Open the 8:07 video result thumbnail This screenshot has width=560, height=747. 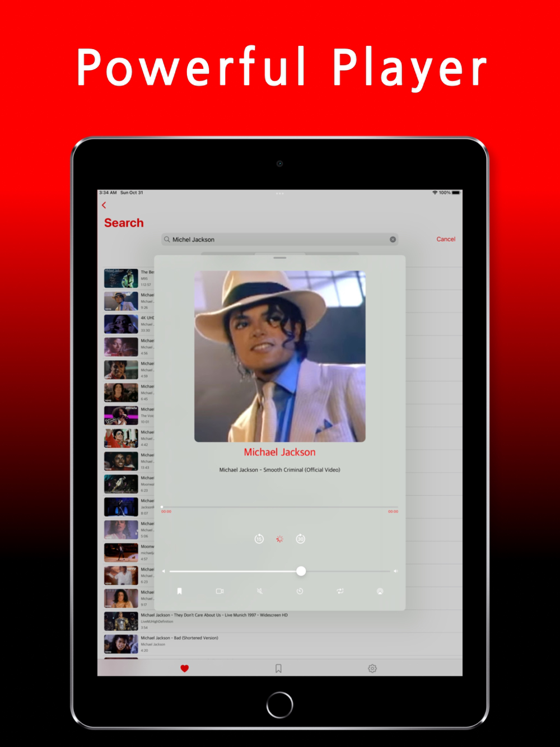(x=121, y=507)
